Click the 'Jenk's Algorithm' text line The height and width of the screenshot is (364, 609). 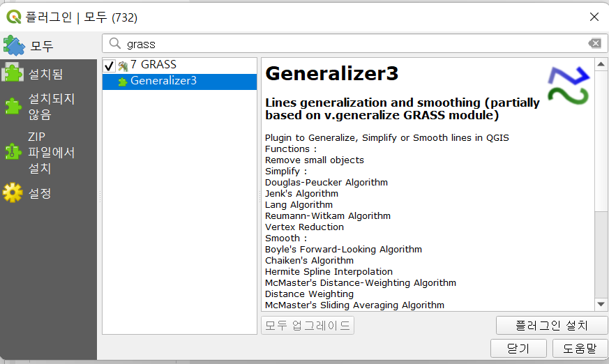301,193
